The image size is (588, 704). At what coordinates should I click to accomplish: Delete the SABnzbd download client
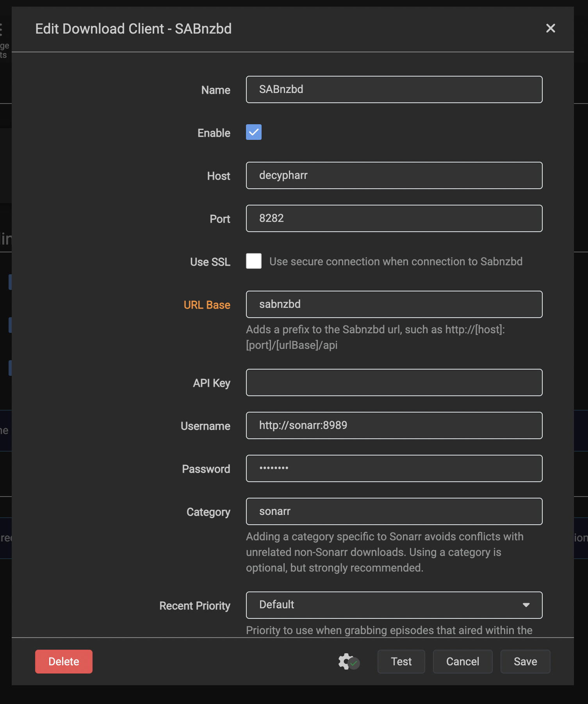[x=64, y=661]
